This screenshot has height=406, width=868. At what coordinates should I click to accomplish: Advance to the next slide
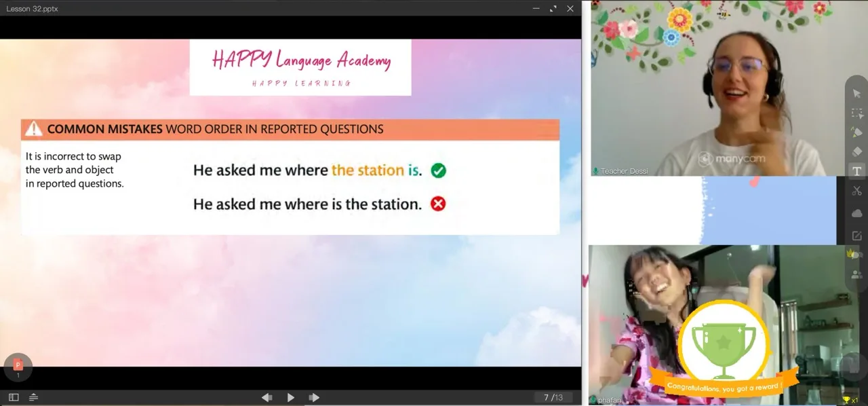[x=314, y=397]
